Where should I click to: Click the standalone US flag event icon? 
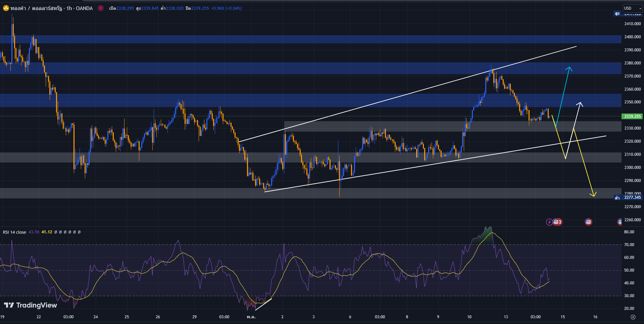pyautogui.click(x=588, y=222)
